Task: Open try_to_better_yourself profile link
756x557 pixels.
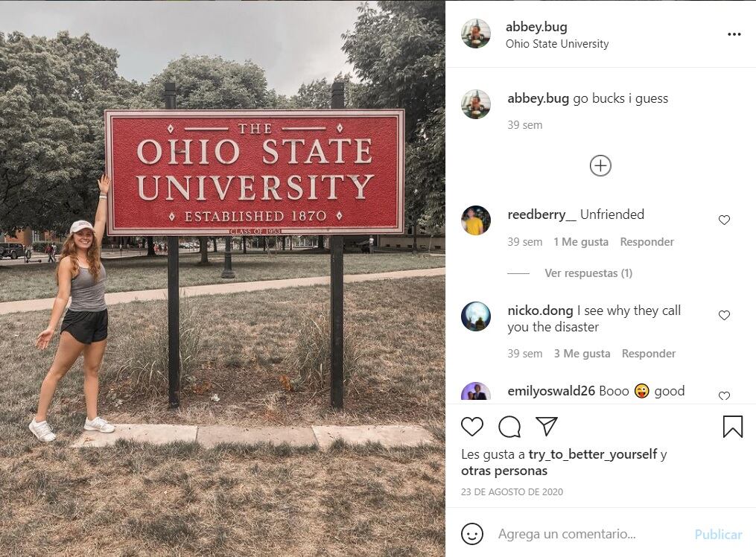Action: (593, 454)
